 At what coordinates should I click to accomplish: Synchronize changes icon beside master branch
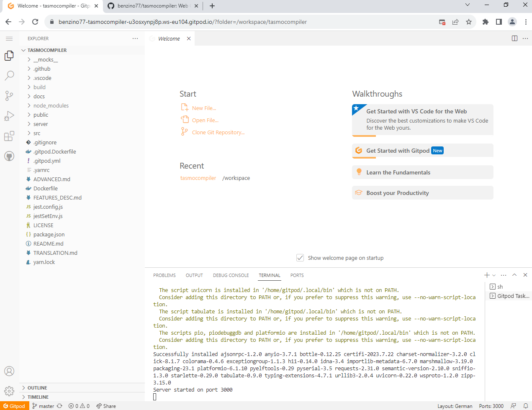pyautogui.click(x=59, y=406)
